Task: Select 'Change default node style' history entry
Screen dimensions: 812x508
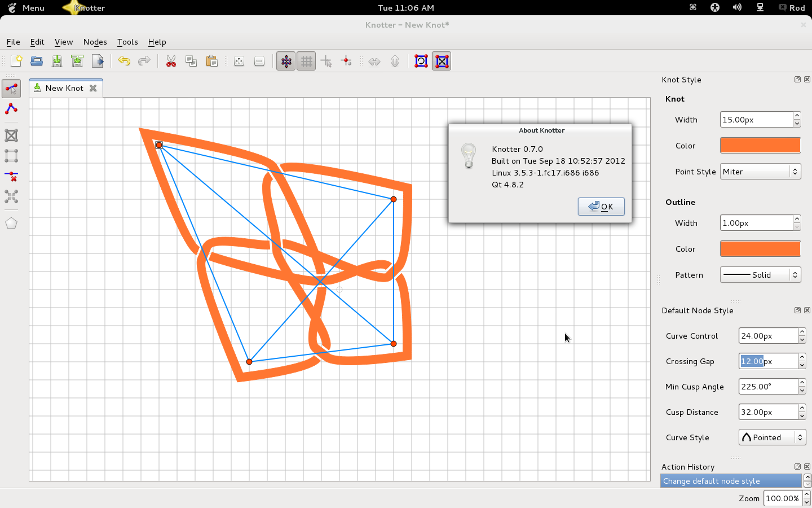Action: coord(731,481)
